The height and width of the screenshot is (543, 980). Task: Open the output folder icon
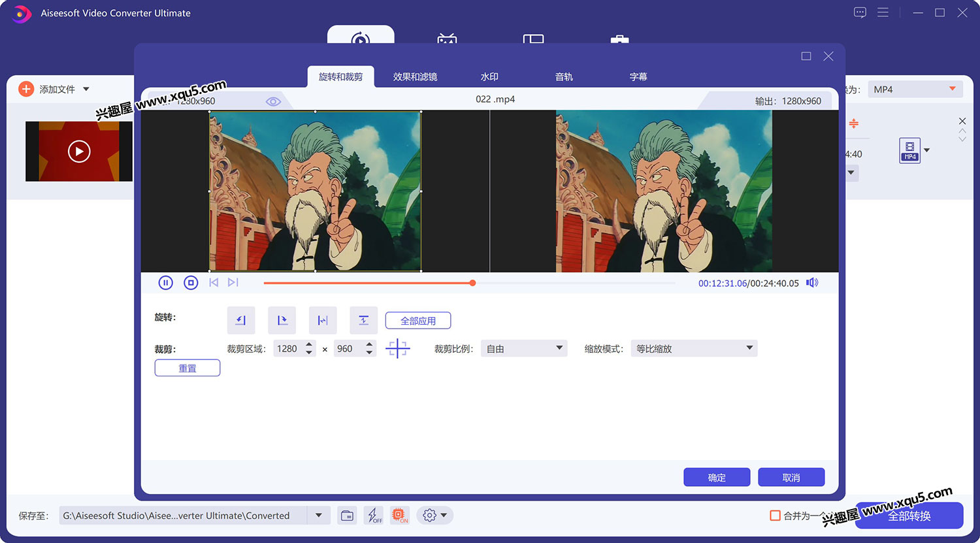pos(348,516)
